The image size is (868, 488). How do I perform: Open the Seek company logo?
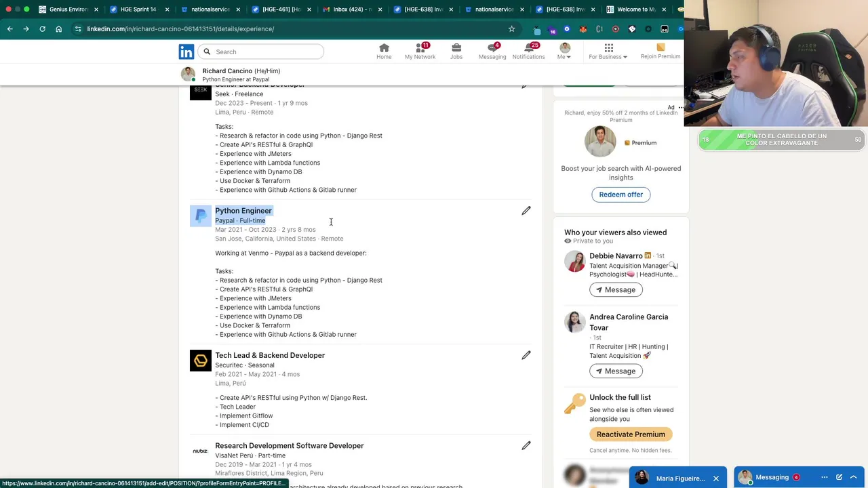[x=201, y=93]
